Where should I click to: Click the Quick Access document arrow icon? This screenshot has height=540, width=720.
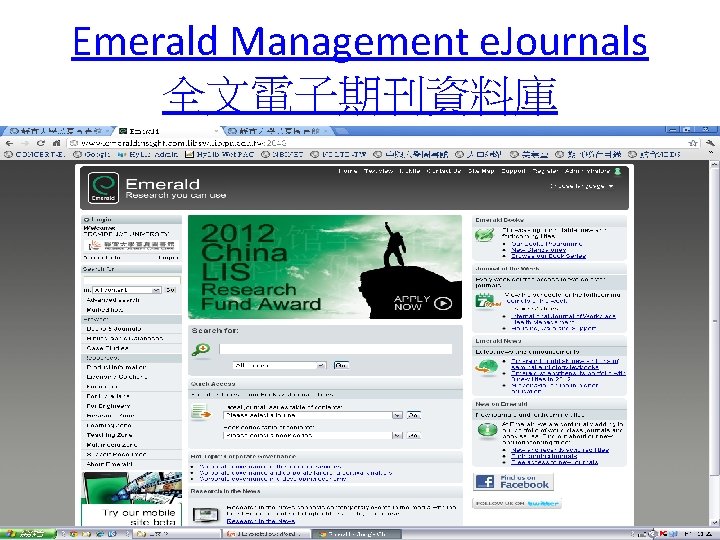201,412
